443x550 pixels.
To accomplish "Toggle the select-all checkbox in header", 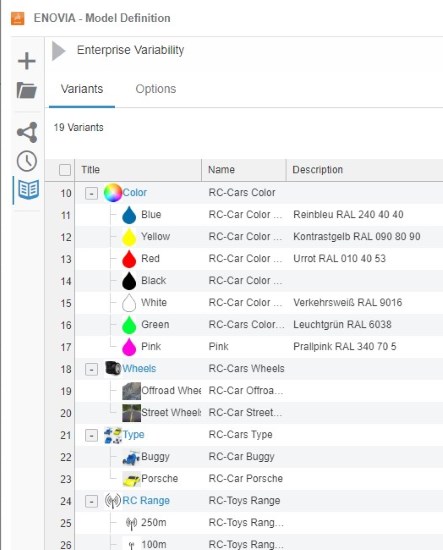I will point(65,170).
